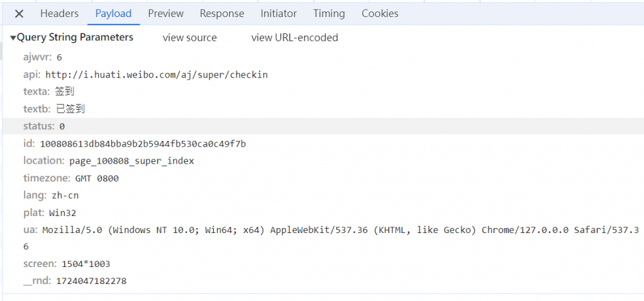This screenshot has height=301, width=644.
Task: Select the plat value Win32
Action: point(62,213)
